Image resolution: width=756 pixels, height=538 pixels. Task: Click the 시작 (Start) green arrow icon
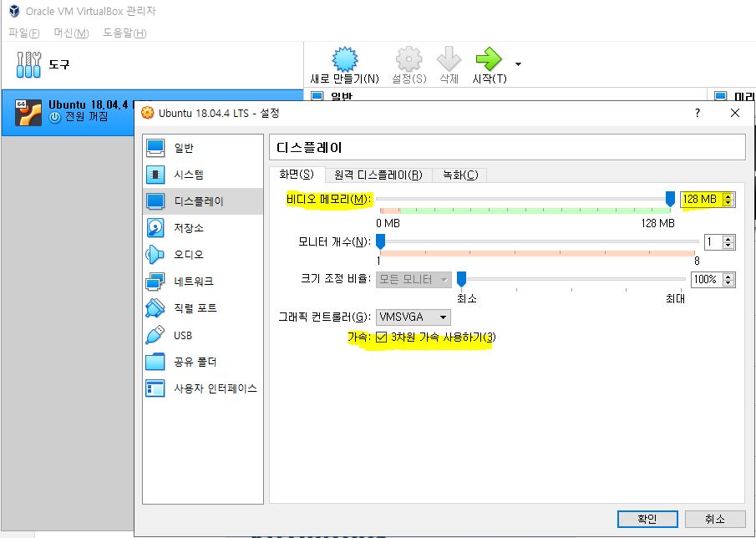pyautogui.click(x=489, y=58)
